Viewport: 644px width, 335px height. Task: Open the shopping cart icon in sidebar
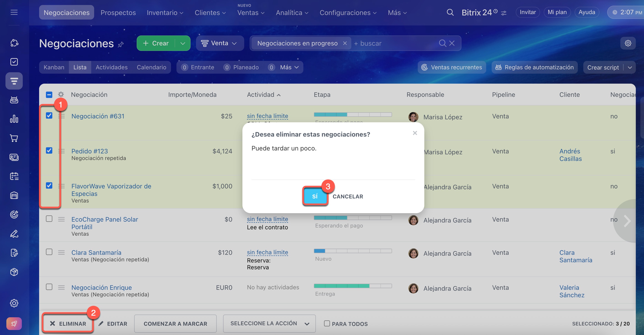[14, 138]
